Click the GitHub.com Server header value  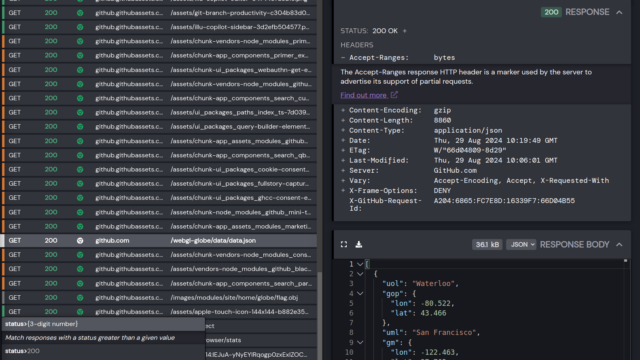455,171
